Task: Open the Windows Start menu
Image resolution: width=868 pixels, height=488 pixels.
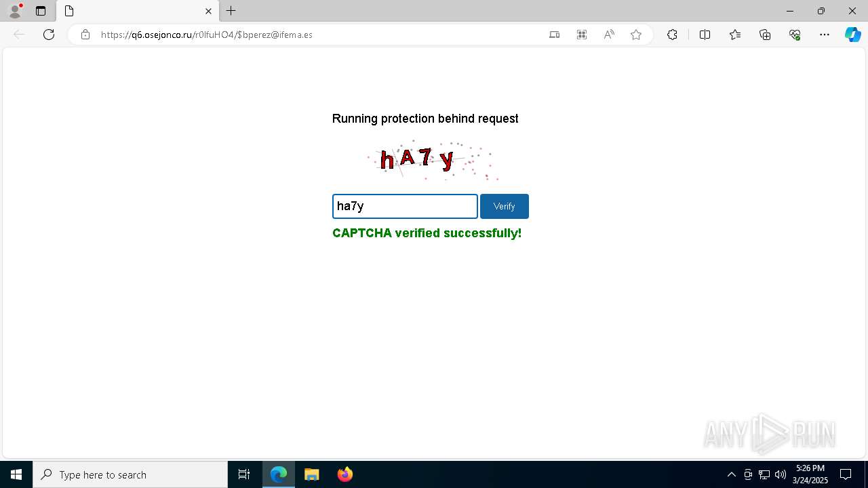Action: point(16,474)
